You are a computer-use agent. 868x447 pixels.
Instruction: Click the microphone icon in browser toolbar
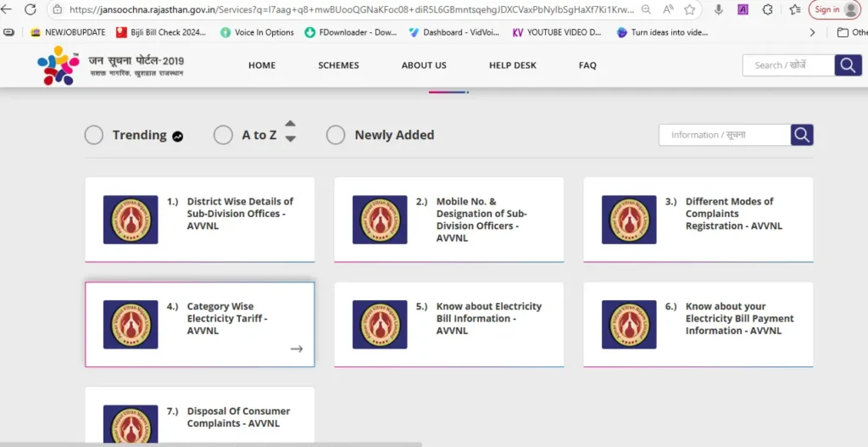coord(719,10)
